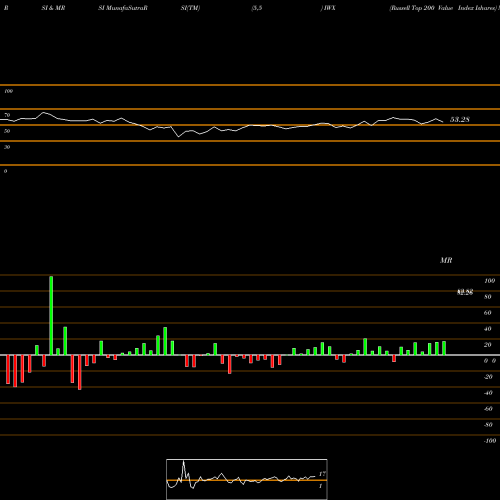The height and width of the screenshot is (500, 500).
Task: Click the MR axis label -80
Action: pyautogui.click(x=488, y=425)
